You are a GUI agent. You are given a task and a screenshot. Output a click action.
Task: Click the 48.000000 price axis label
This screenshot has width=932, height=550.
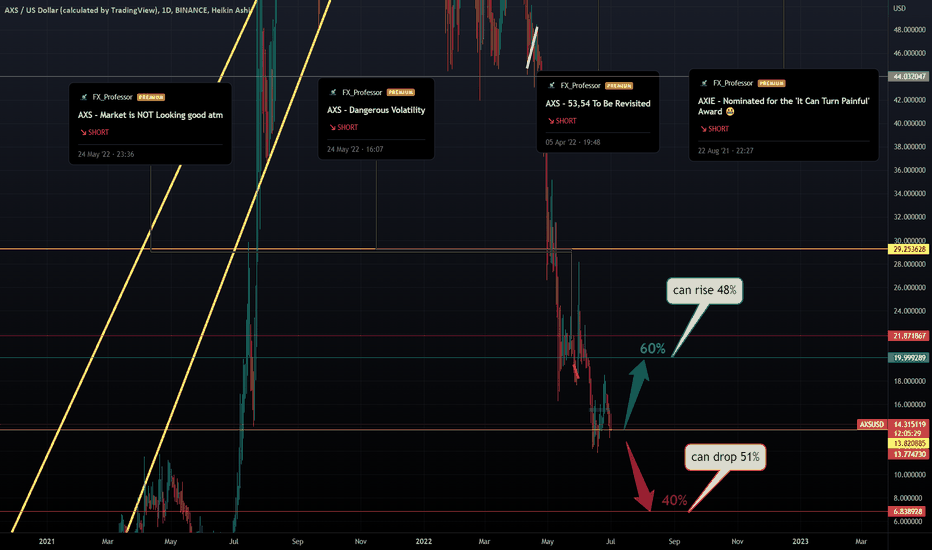click(x=909, y=30)
